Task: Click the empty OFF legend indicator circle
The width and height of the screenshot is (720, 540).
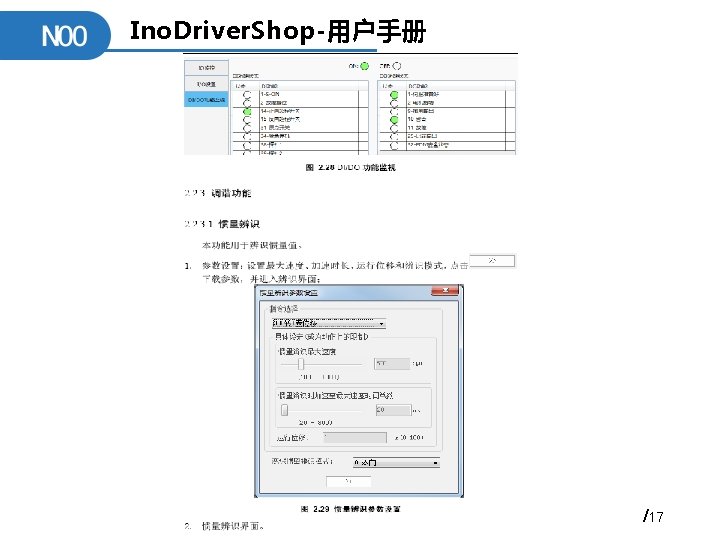Action: 397,66
